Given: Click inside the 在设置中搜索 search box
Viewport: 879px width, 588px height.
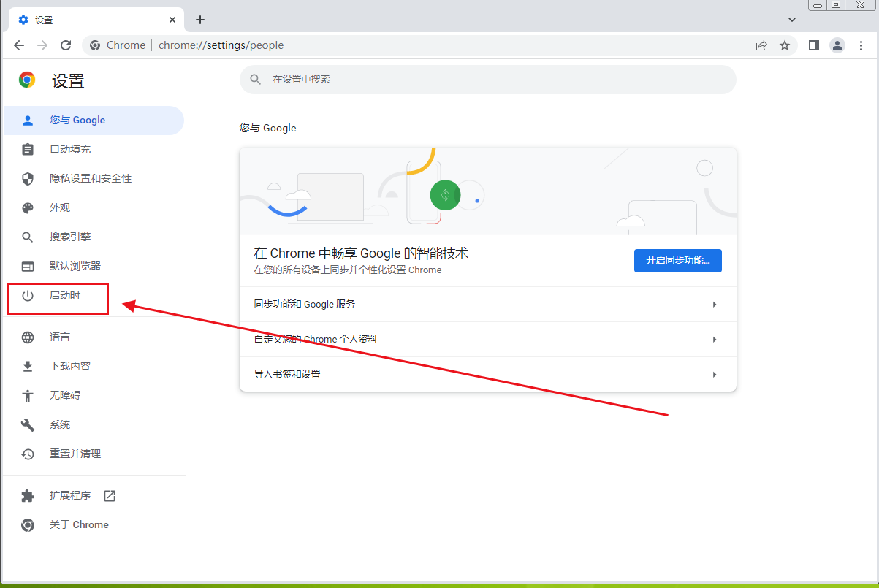Looking at the screenshot, I should [487, 80].
